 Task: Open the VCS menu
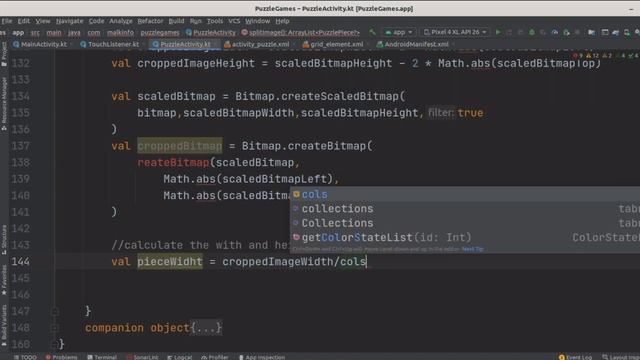234,21
